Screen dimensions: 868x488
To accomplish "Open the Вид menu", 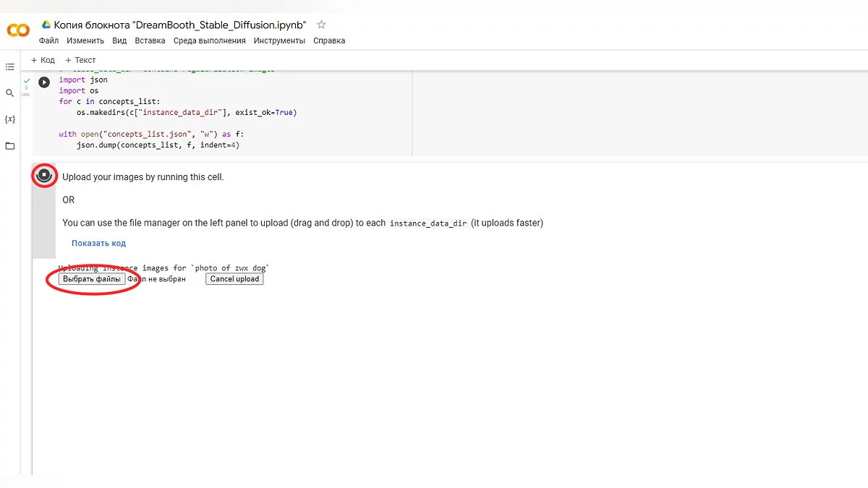I will pyautogui.click(x=119, y=40).
